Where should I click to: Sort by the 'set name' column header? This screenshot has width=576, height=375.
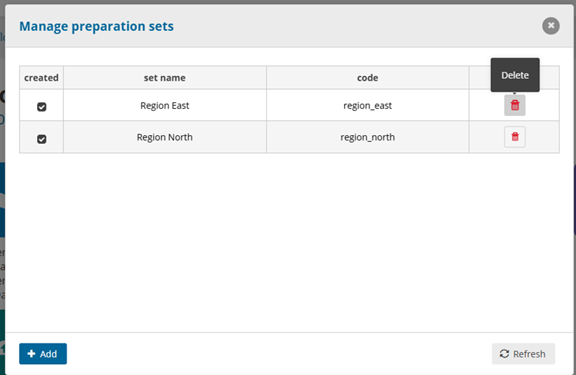(165, 77)
